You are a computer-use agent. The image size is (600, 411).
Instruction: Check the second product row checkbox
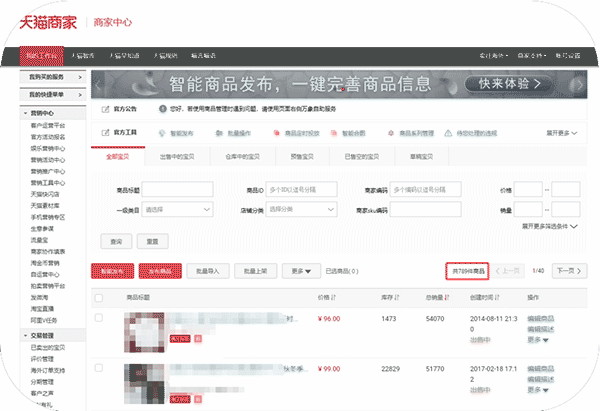pos(99,367)
